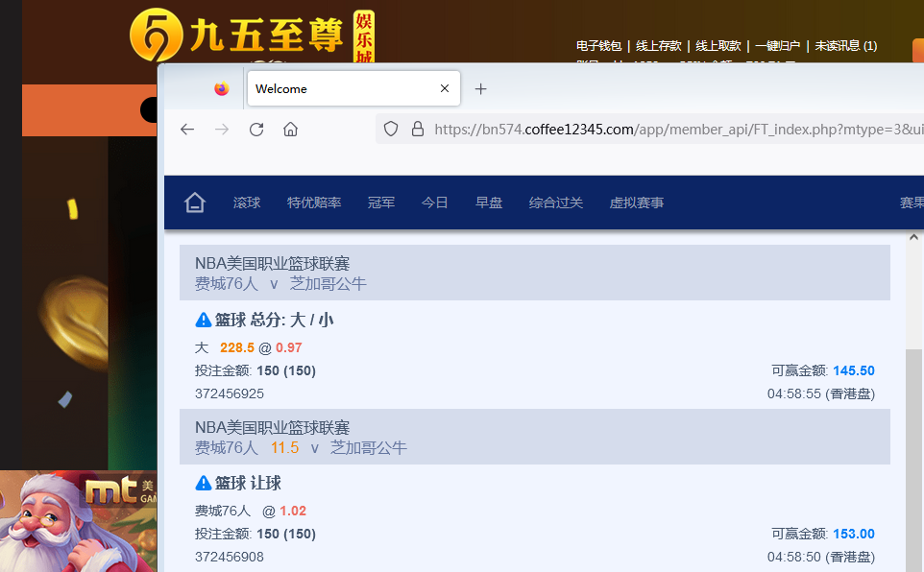Go back to the previous page
924x572 pixels.
187,129
